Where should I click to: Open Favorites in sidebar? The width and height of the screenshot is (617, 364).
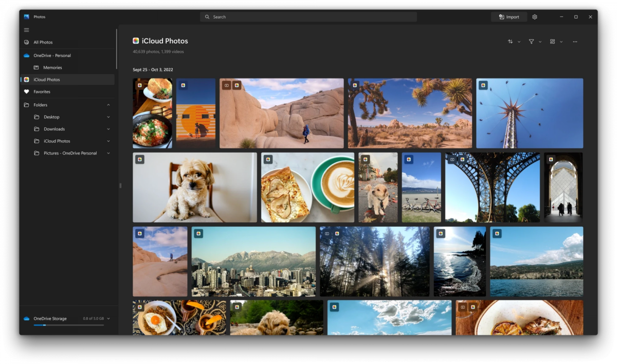[67, 92]
